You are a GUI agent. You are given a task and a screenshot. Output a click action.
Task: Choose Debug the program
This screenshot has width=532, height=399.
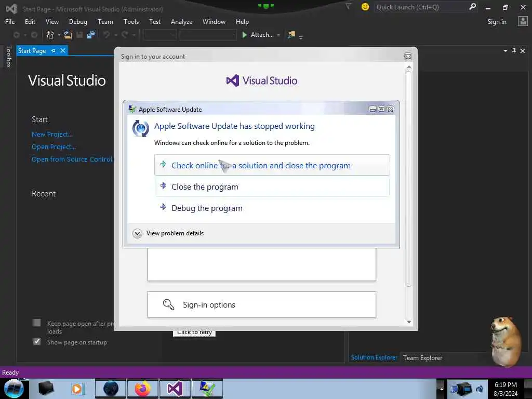tap(272, 208)
